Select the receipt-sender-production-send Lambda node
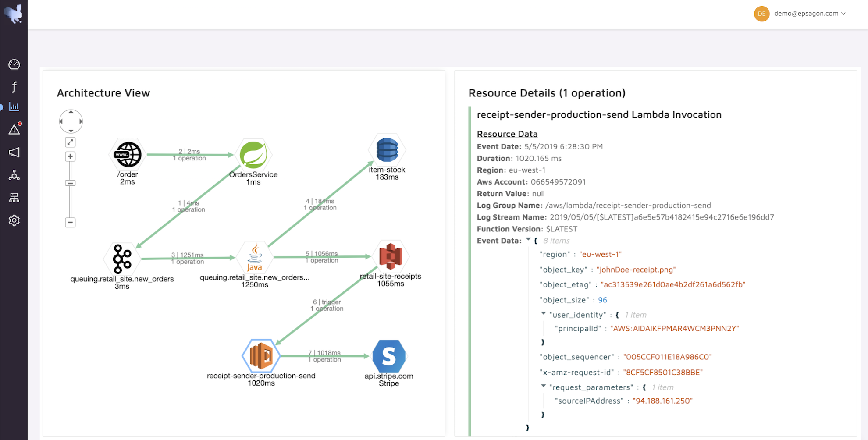 [261, 355]
